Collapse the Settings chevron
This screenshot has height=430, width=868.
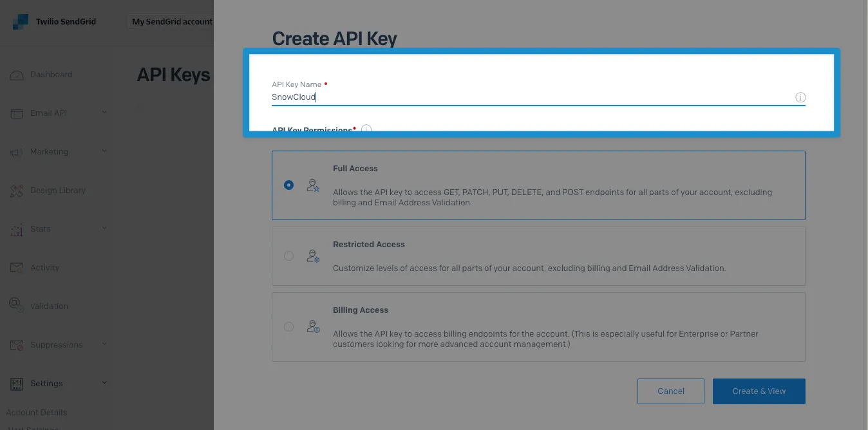[104, 383]
